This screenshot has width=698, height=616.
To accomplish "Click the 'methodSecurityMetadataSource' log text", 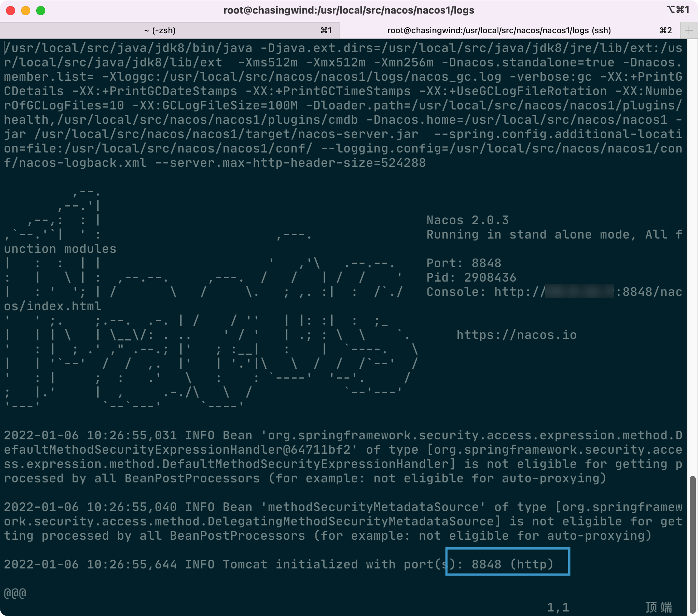I will coord(373,507).
